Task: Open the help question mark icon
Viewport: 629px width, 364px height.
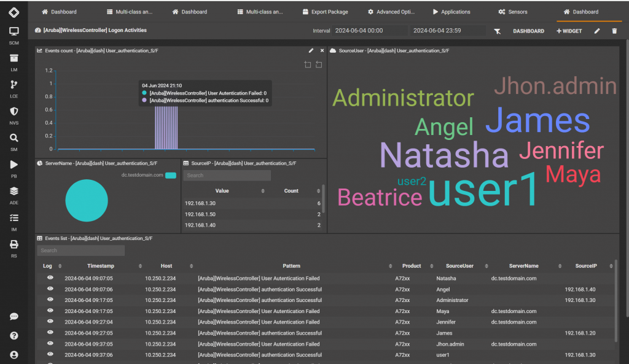Action: 14,336
